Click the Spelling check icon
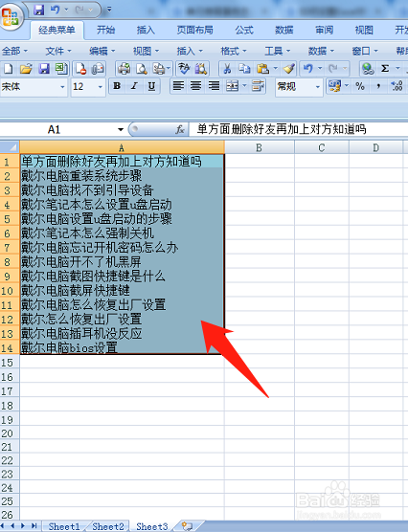The height and width of the screenshot is (532, 408). point(184,69)
